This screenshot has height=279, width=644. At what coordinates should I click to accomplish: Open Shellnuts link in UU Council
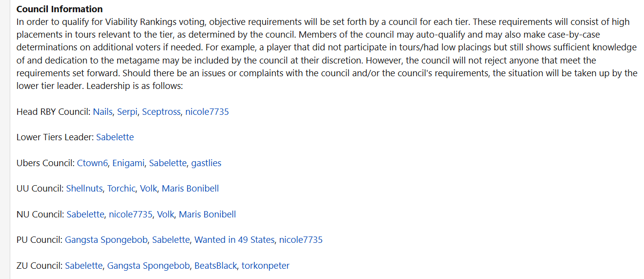[x=84, y=188]
